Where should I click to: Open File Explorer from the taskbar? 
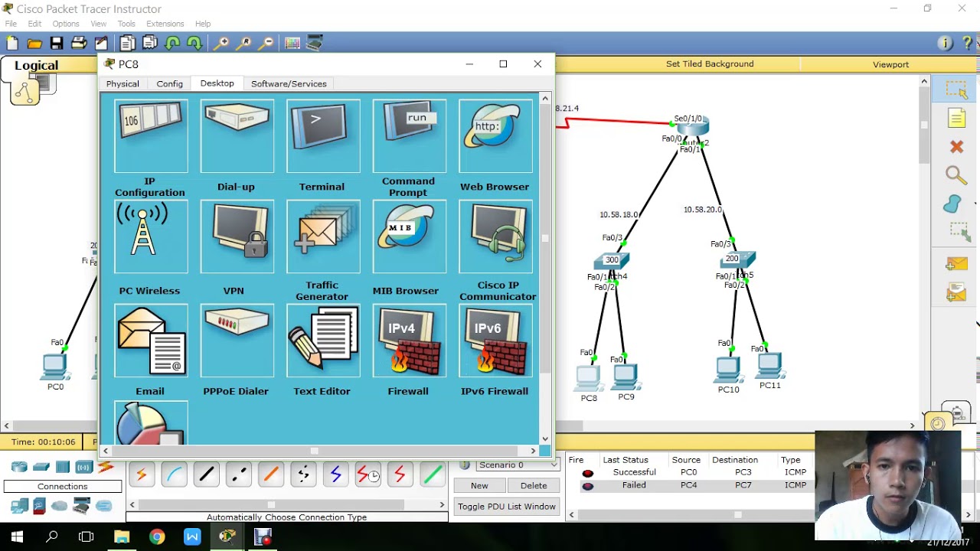point(122,536)
